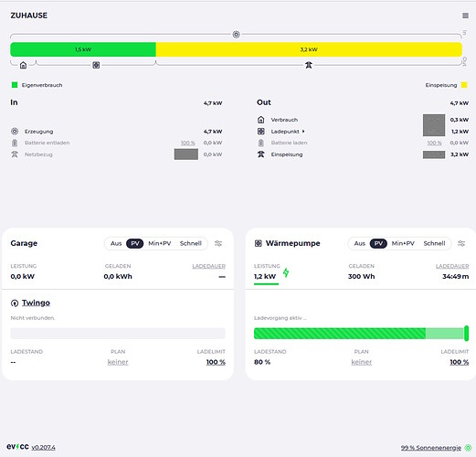The height and width of the screenshot is (457, 476).
Task: Set Wärmepumpe mode to Min+PV
Action: pyautogui.click(x=403, y=243)
